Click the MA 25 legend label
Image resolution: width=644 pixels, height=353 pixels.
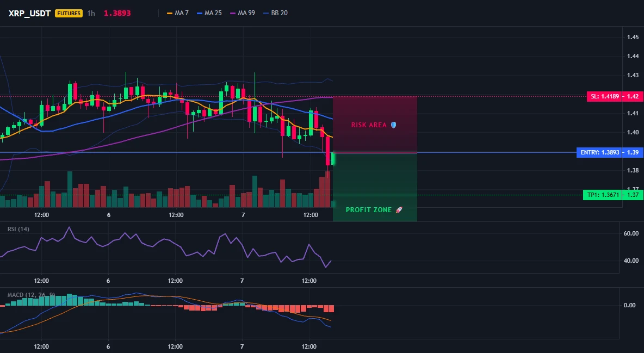[213, 13]
